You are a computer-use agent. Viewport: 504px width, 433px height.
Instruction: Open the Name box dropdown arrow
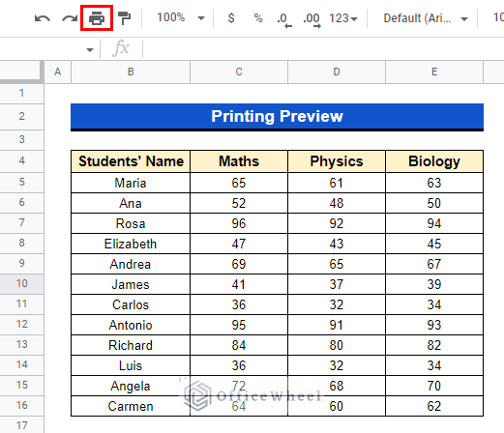(90, 49)
